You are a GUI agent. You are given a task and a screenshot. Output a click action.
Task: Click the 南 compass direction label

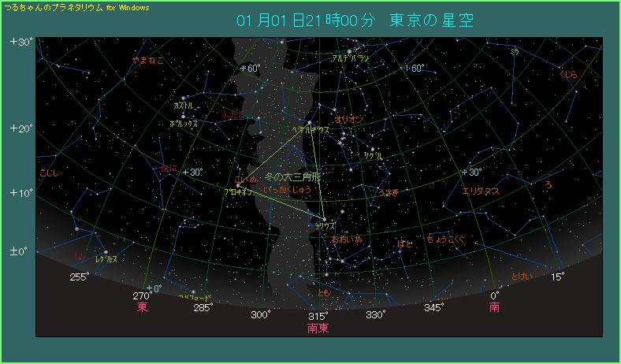click(494, 306)
